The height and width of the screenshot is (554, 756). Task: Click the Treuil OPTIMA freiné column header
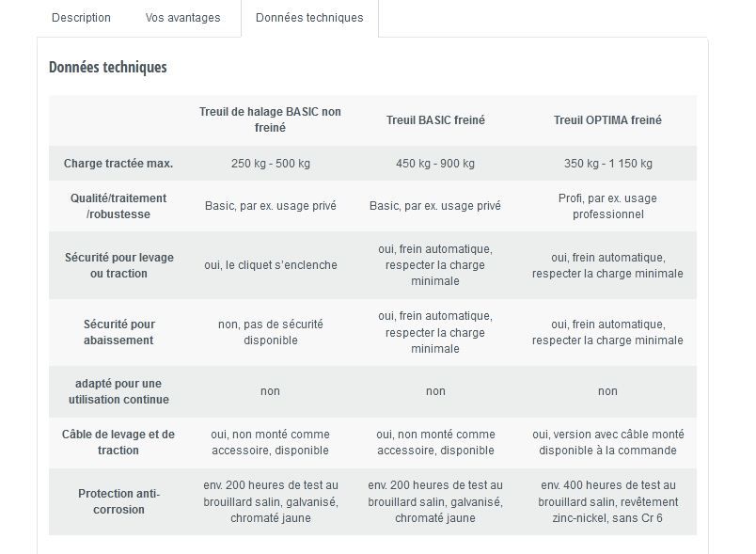coord(607,120)
